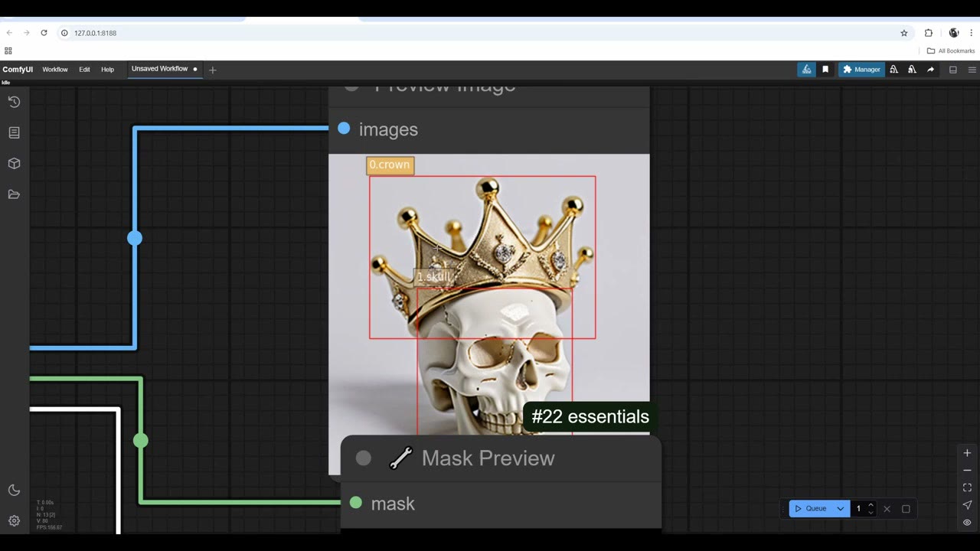This screenshot has height=551, width=980.
Task: Run workflow with Queue button
Action: point(811,509)
